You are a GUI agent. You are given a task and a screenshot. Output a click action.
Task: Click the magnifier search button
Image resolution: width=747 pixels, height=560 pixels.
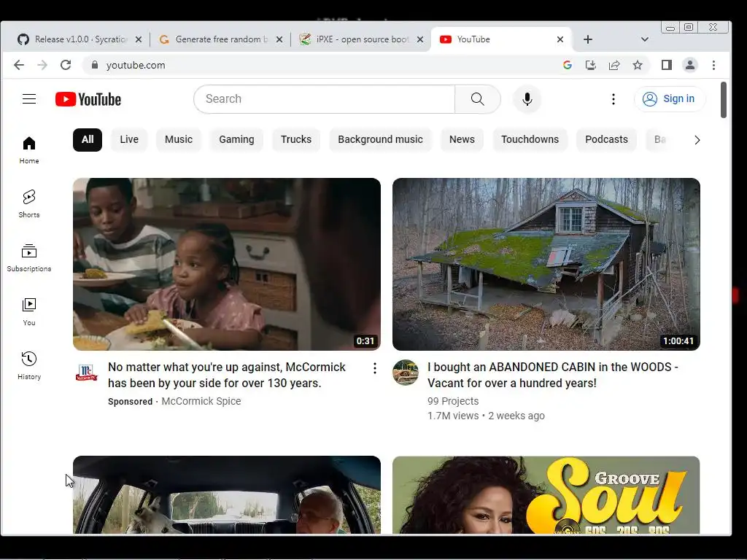pyautogui.click(x=477, y=99)
